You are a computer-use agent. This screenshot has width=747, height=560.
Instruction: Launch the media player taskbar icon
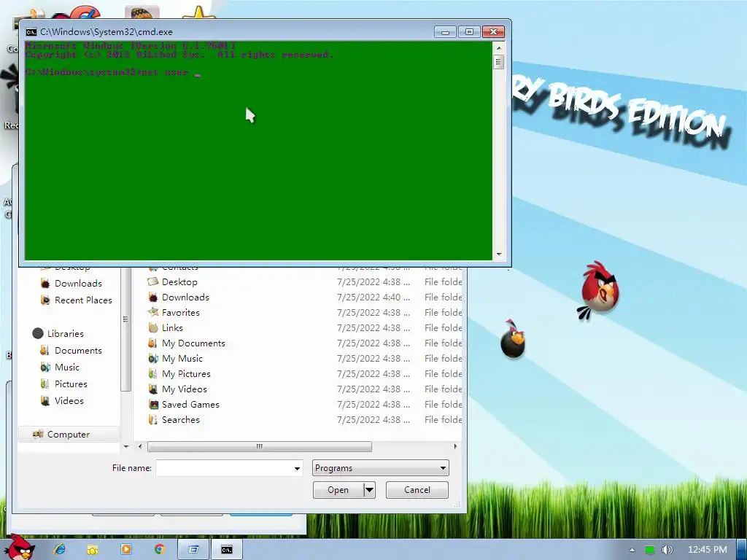126,550
